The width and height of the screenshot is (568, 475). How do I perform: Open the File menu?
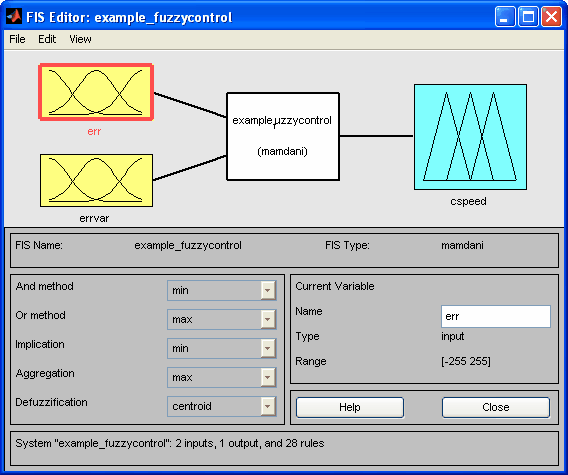click(17, 39)
